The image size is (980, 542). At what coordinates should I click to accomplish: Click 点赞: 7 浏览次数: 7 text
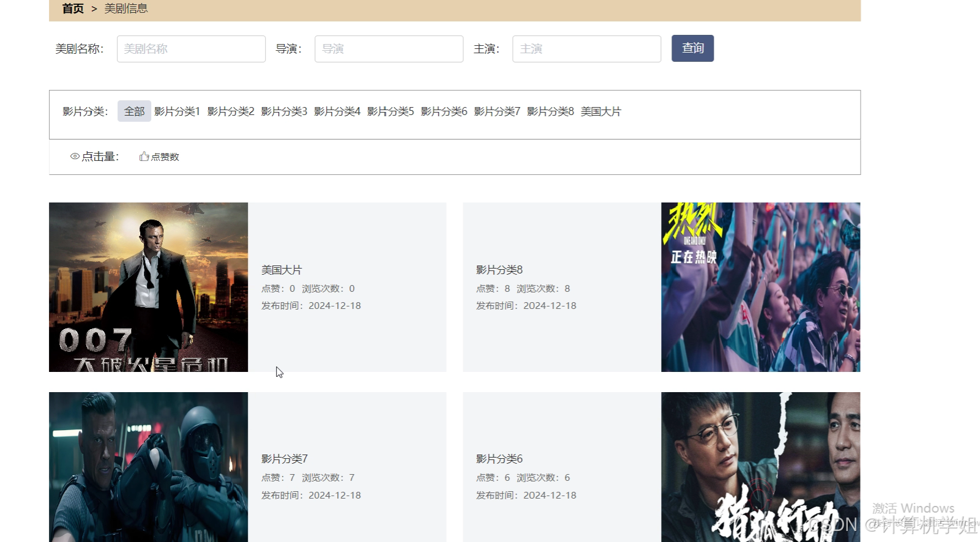pyautogui.click(x=308, y=477)
